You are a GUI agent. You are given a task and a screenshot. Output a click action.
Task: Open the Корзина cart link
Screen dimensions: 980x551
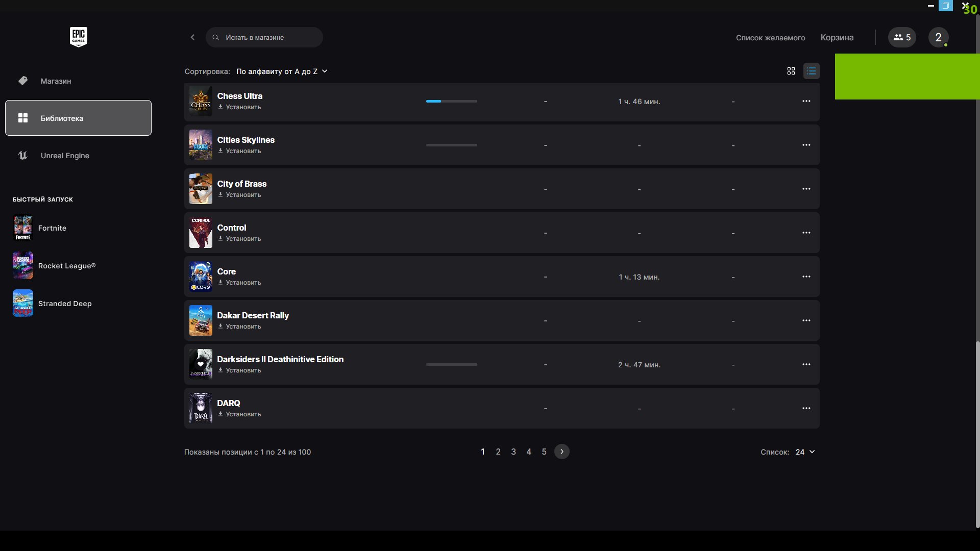pos(837,38)
